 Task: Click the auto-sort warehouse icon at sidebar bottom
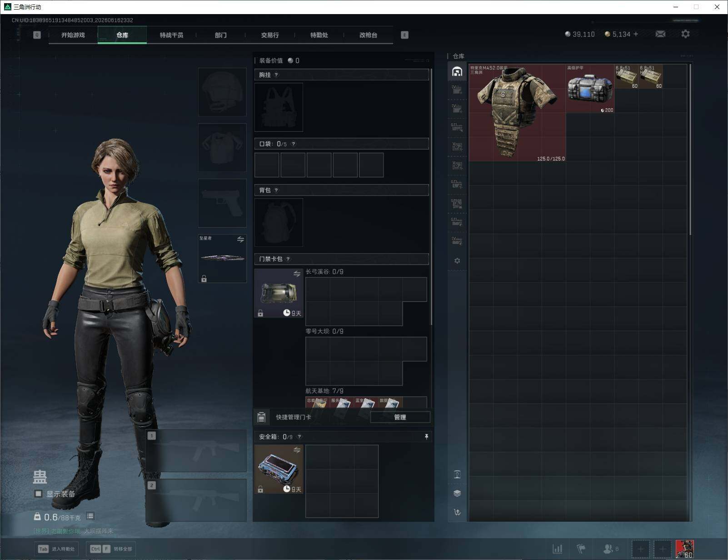tap(457, 512)
